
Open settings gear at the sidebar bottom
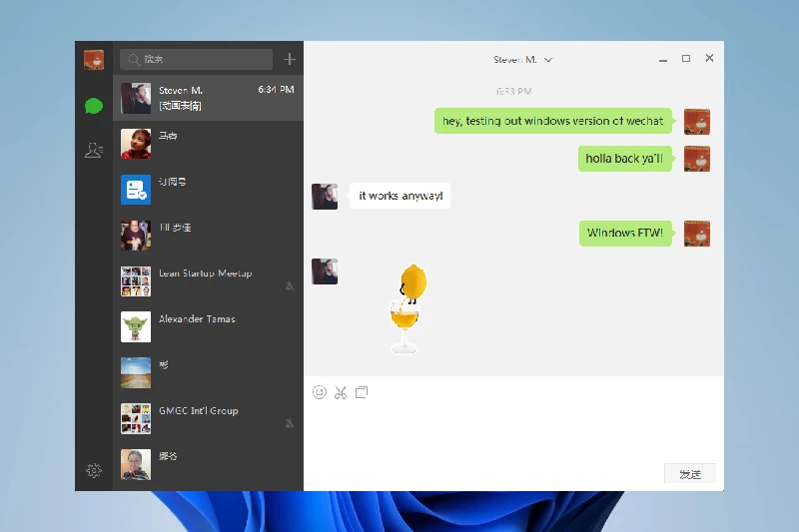tap(94, 470)
